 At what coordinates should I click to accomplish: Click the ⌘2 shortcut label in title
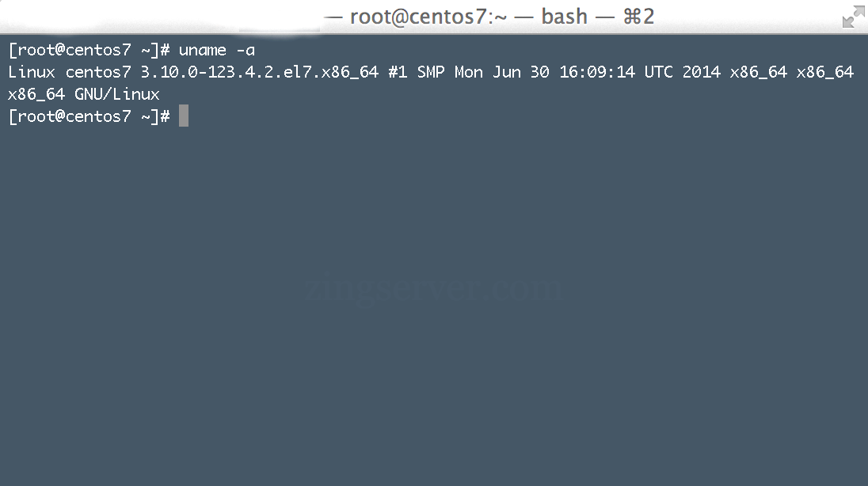[638, 17]
